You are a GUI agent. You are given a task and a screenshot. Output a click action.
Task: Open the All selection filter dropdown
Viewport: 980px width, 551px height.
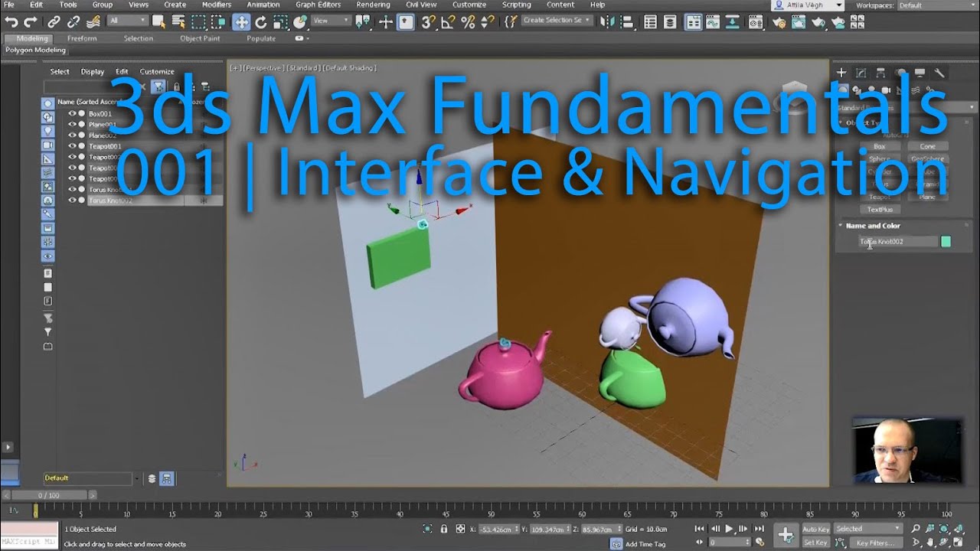(x=128, y=21)
